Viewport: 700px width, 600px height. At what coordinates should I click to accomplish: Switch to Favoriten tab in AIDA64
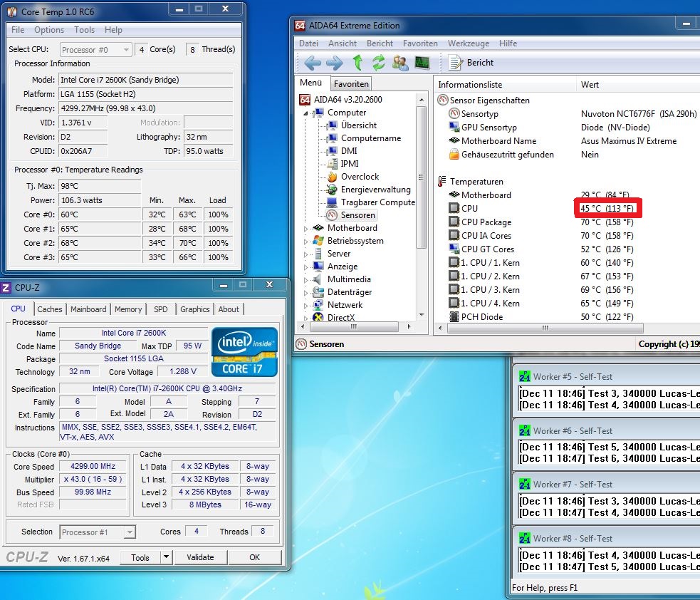click(351, 84)
